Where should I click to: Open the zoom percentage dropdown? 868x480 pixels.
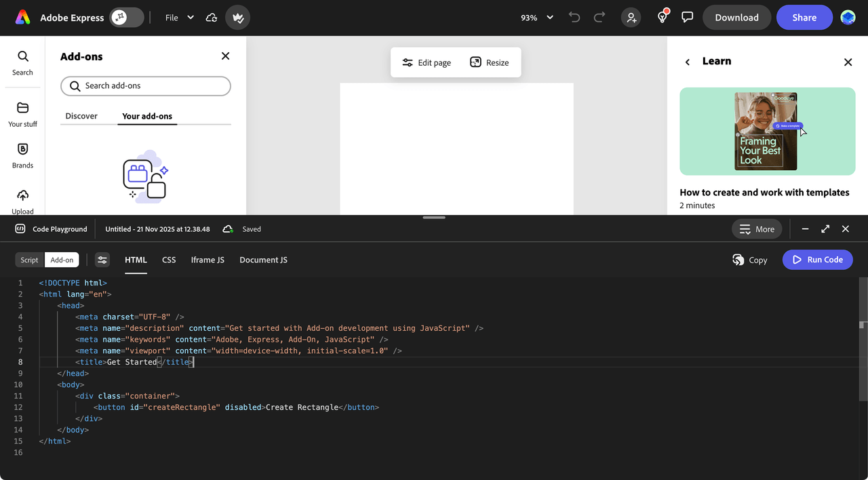click(x=536, y=18)
